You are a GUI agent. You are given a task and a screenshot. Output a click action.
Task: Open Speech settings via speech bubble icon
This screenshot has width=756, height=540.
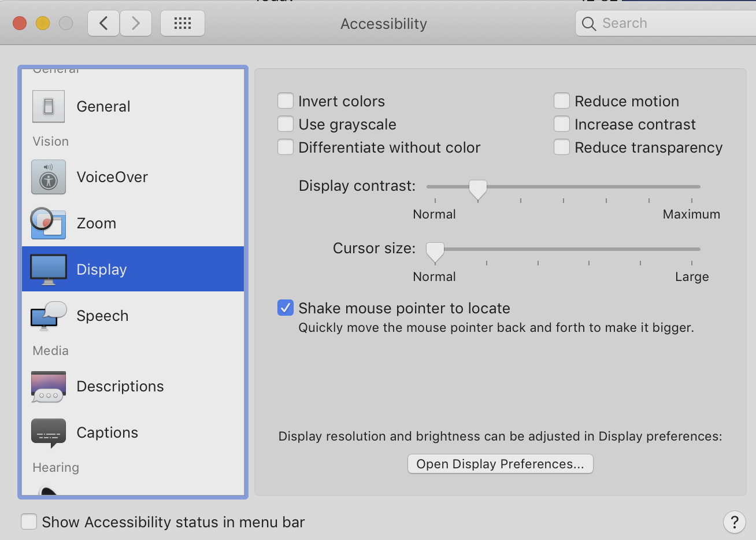click(49, 316)
